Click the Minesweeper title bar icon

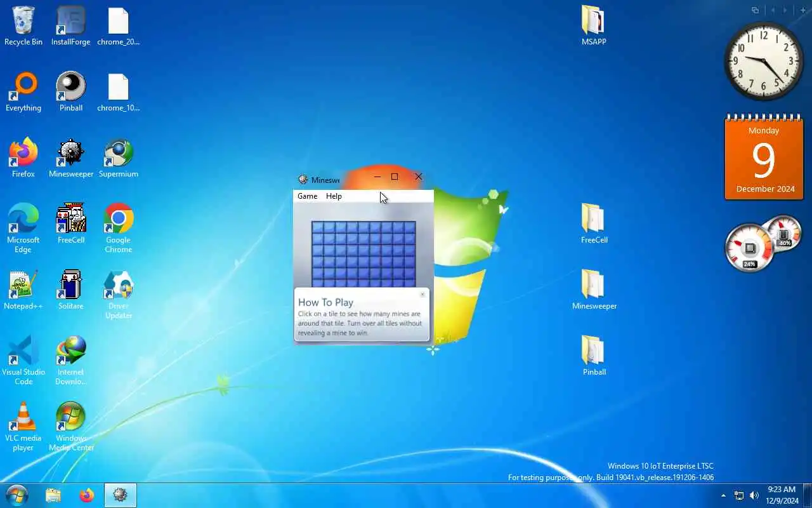pyautogui.click(x=303, y=180)
